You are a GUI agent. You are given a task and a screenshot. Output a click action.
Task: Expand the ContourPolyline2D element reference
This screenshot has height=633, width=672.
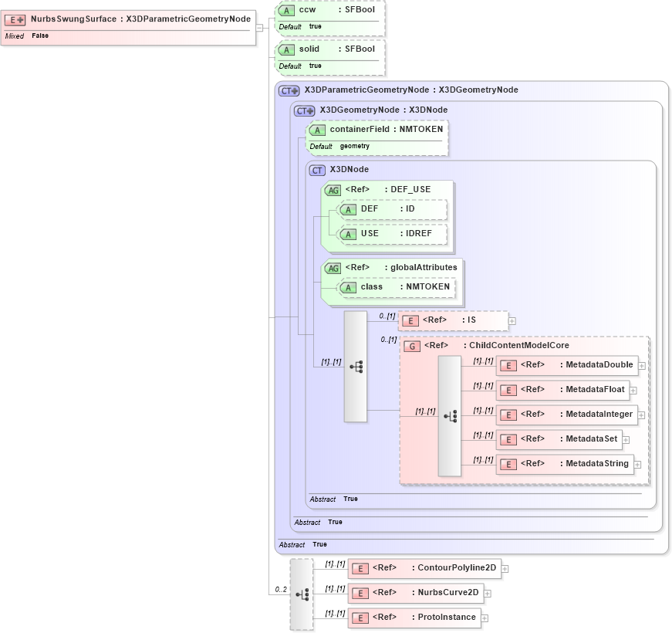click(505, 569)
